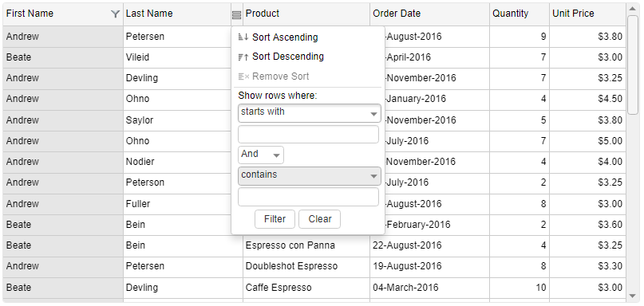Select the 'Saylor' last name cell
Screen dimensions: 644x306
177,120
